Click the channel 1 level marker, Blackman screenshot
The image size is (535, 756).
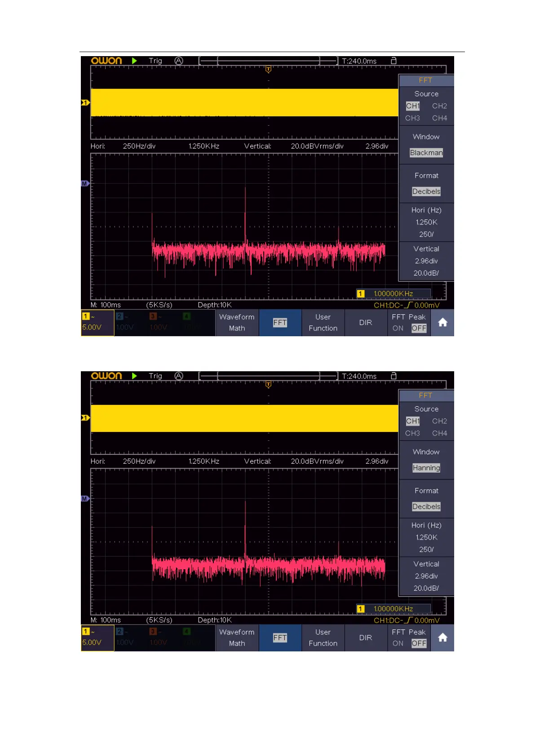[x=85, y=103]
